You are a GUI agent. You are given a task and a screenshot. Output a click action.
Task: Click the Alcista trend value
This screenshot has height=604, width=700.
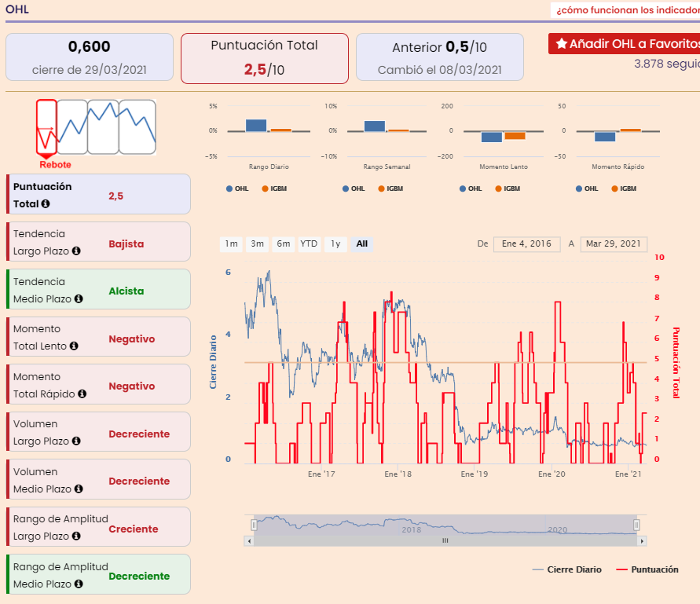[x=126, y=291]
